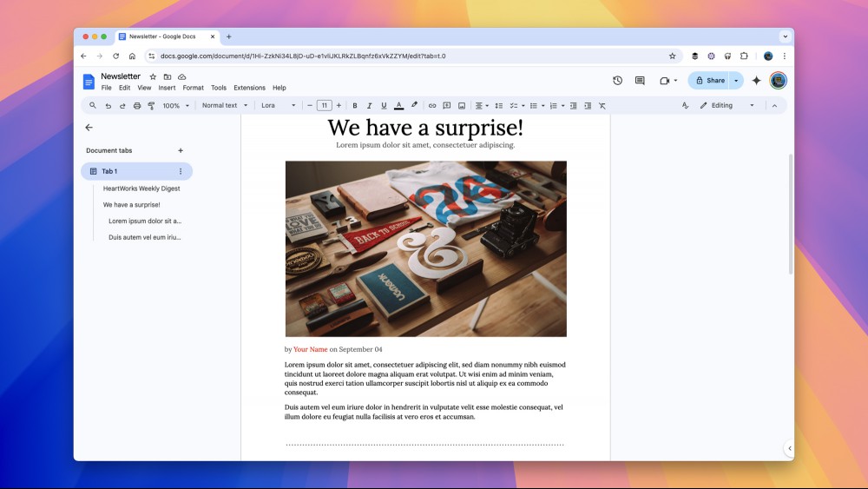Open the Google account avatar
Screen dimensions: 868x489
tap(779, 80)
